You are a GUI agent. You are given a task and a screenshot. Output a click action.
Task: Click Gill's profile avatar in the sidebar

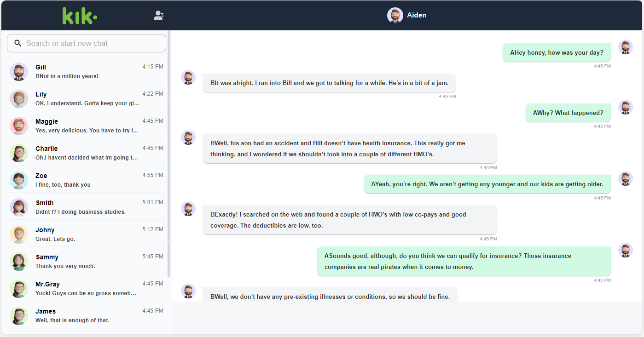[19, 71]
